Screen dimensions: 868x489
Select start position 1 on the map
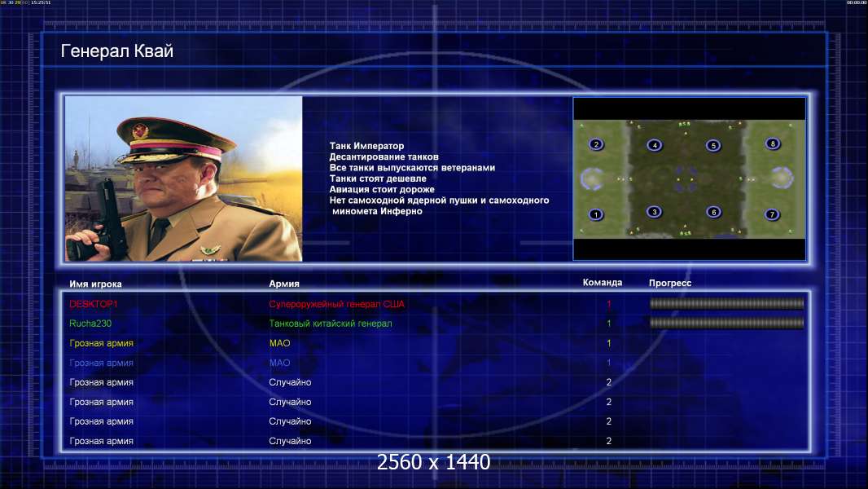[x=596, y=214]
